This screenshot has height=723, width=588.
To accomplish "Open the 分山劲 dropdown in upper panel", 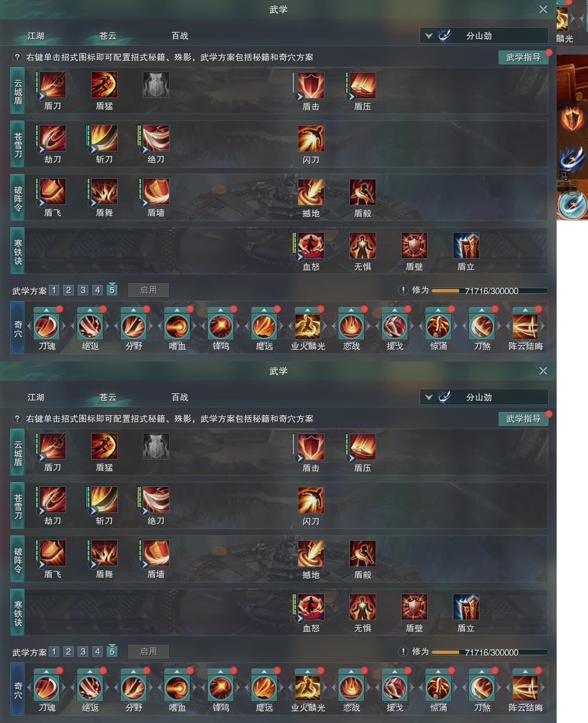I will [x=484, y=36].
